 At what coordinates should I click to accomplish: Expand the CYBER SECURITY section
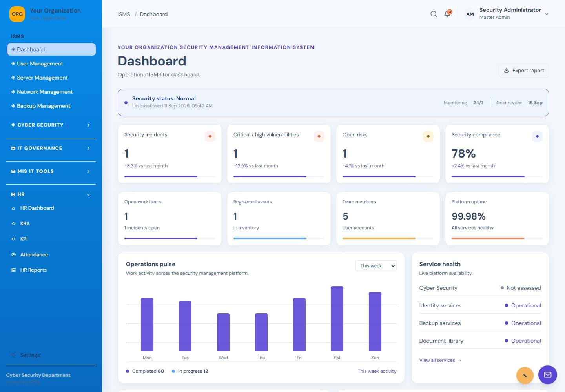tap(51, 125)
